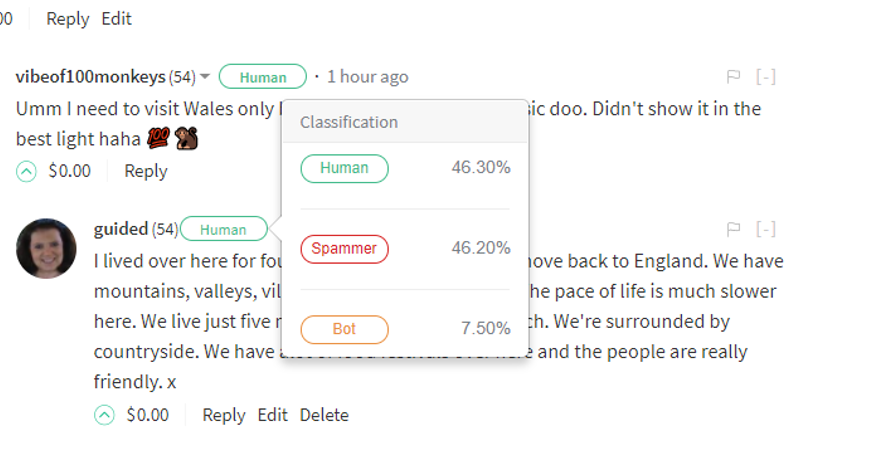
Task: Click the 1 hour ago timestamp
Action: [367, 77]
